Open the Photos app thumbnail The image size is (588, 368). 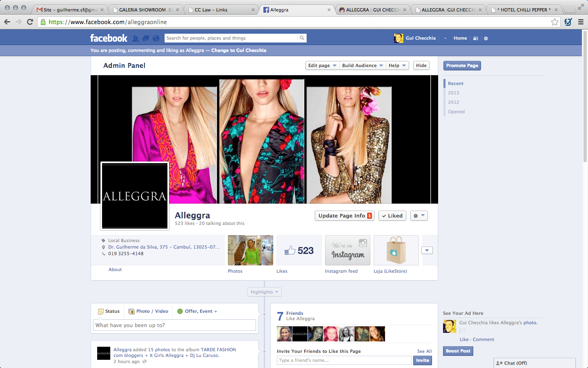pos(250,250)
